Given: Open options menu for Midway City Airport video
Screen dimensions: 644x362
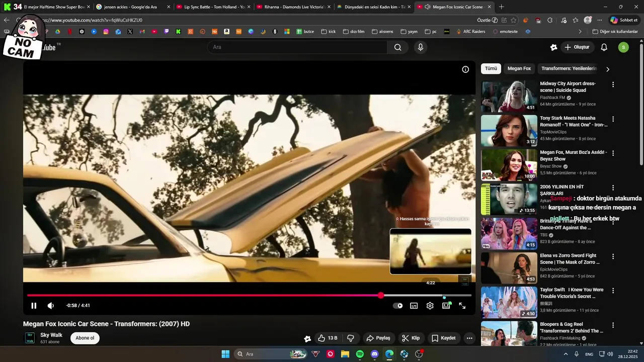Looking at the screenshot, I should point(613,84).
